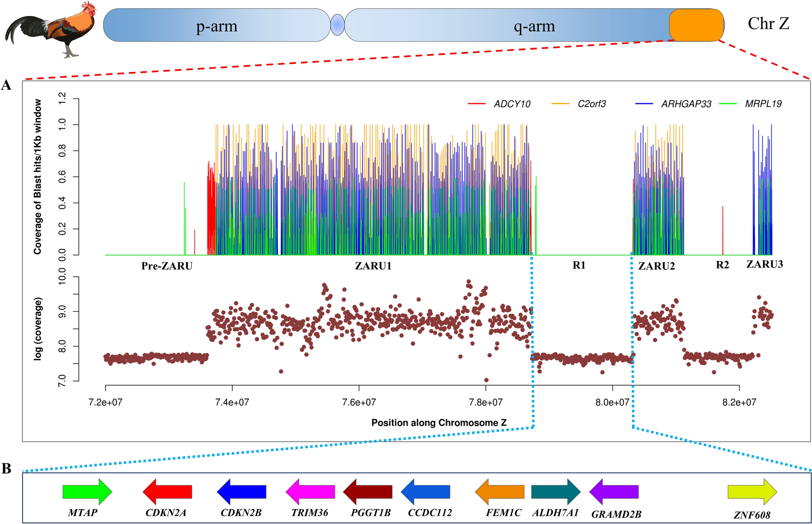Click the red CDKN2A gene arrow
The height and width of the screenshot is (524, 812).
click(x=168, y=492)
